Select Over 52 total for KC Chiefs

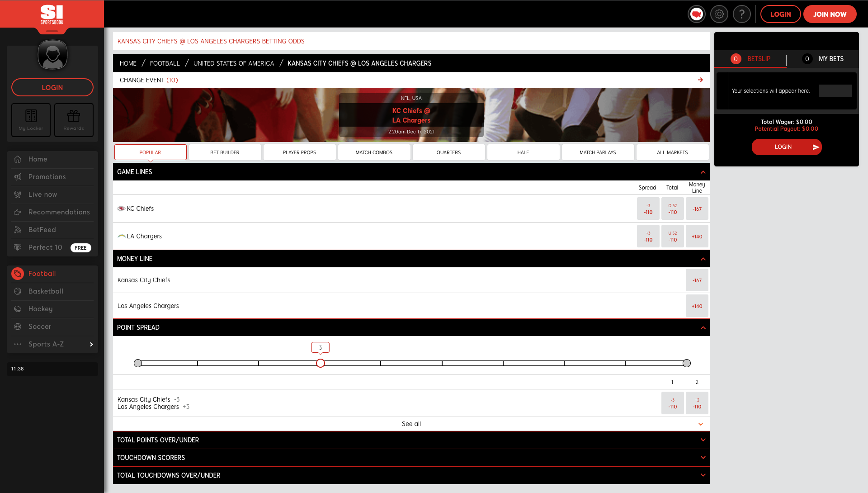click(x=673, y=209)
